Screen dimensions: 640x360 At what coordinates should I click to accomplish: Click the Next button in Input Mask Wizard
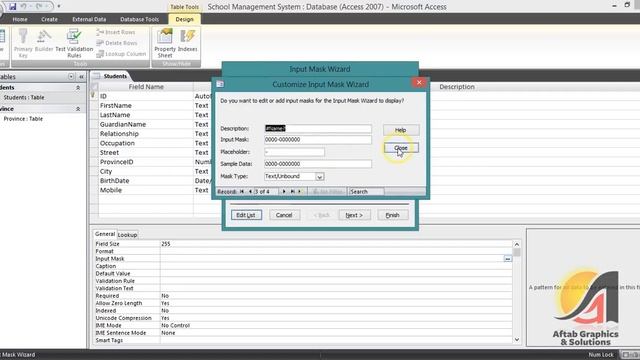tap(354, 215)
